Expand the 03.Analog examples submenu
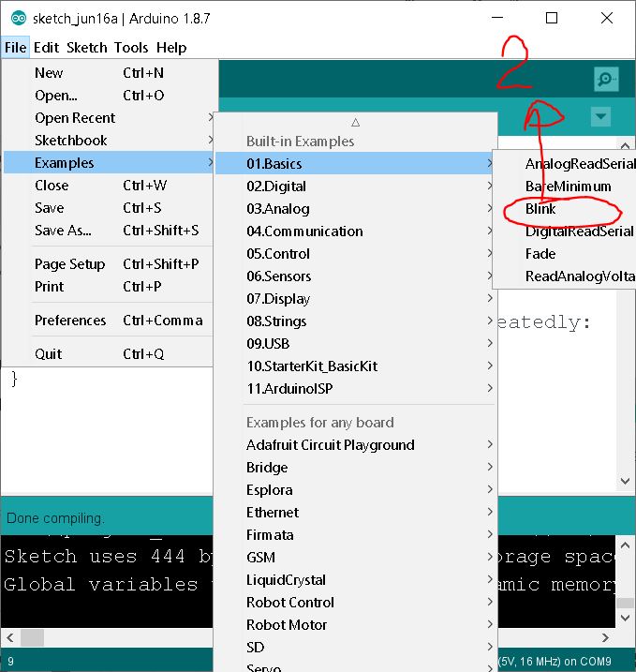The image size is (636, 672). click(356, 209)
